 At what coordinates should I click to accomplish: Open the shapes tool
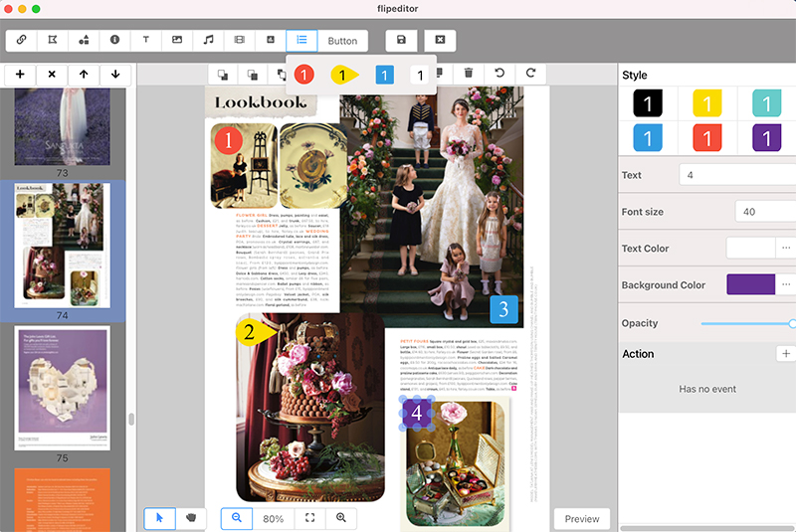click(84, 40)
